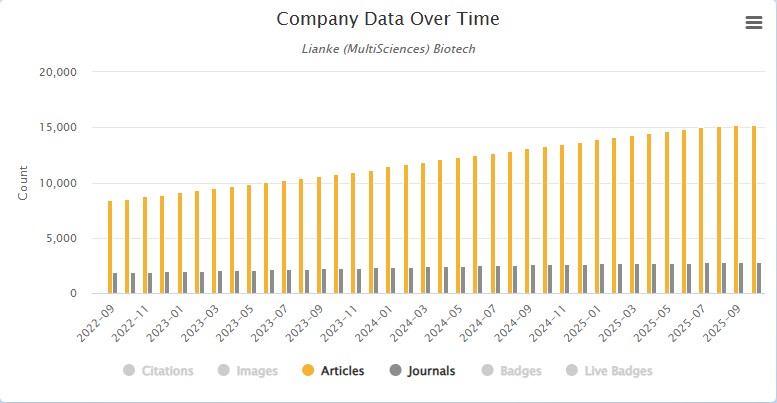Screen dimensions: 777x403
Task: Show the Images series legend label
Action: coord(257,371)
